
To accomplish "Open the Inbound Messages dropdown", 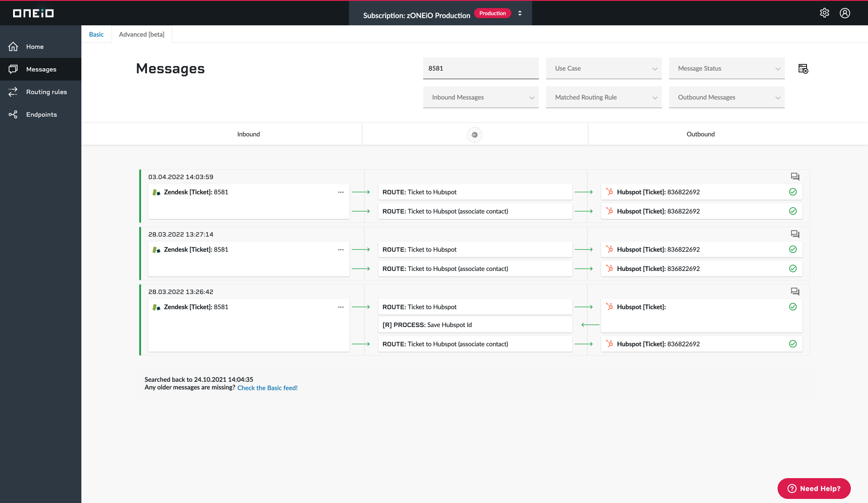I will click(481, 97).
